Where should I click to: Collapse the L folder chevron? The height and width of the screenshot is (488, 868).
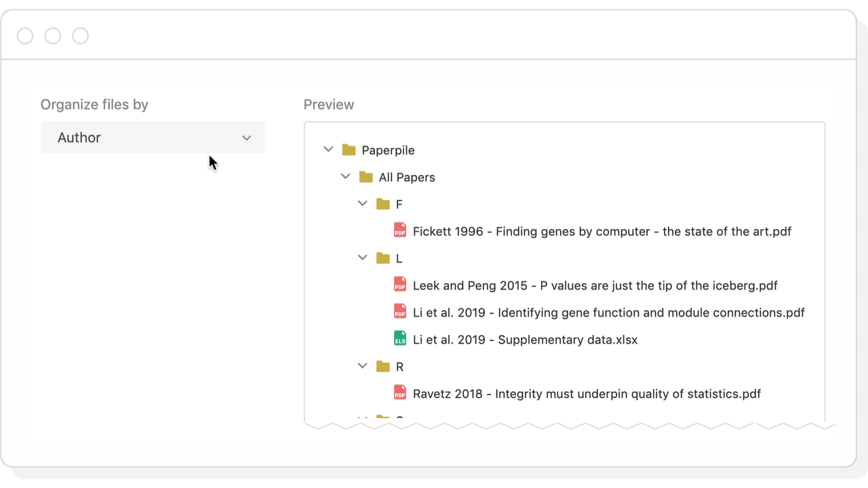point(362,258)
